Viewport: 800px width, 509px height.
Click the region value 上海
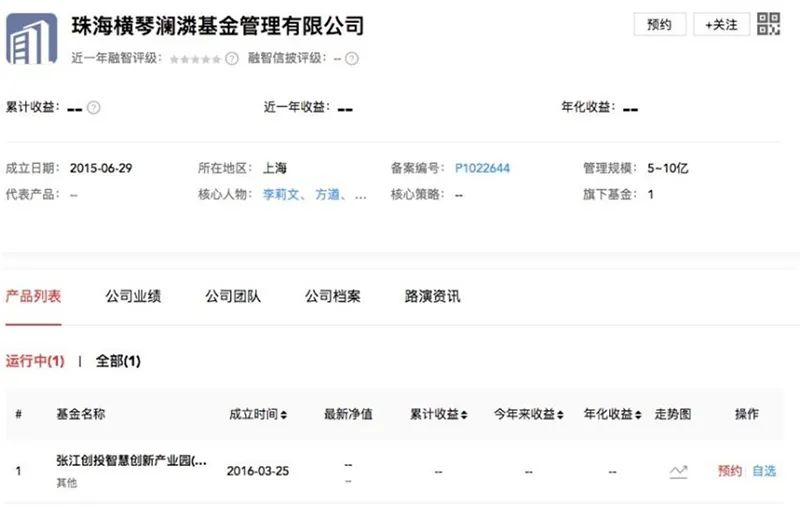click(275, 168)
